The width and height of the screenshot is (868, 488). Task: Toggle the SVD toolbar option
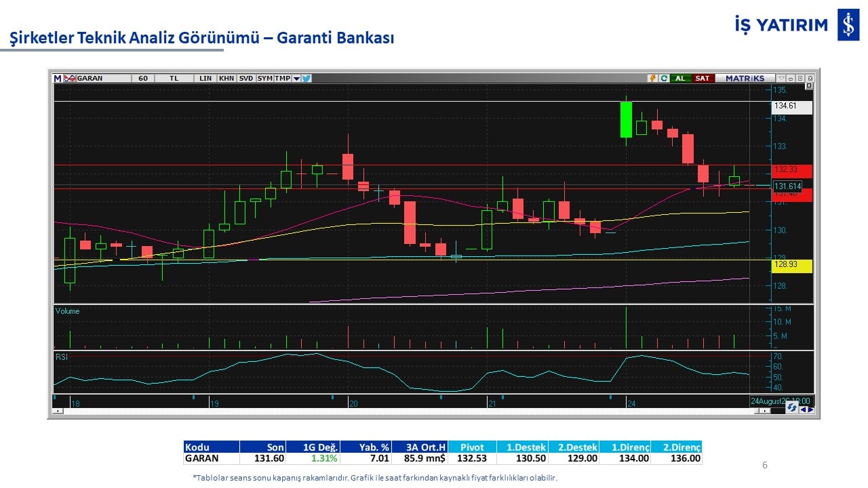tap(246, 78)
